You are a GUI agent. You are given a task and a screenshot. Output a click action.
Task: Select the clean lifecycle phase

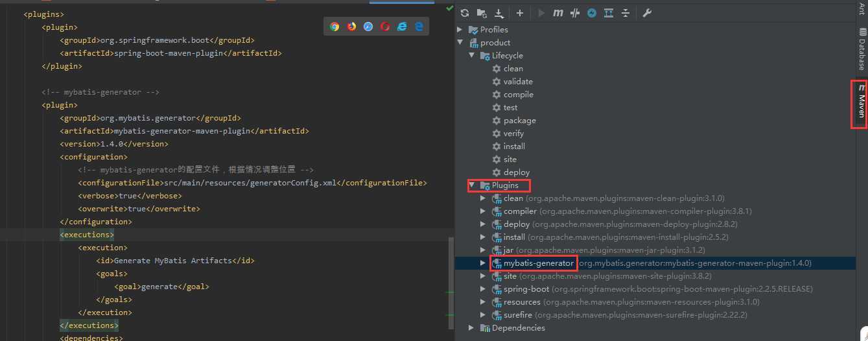513,69
